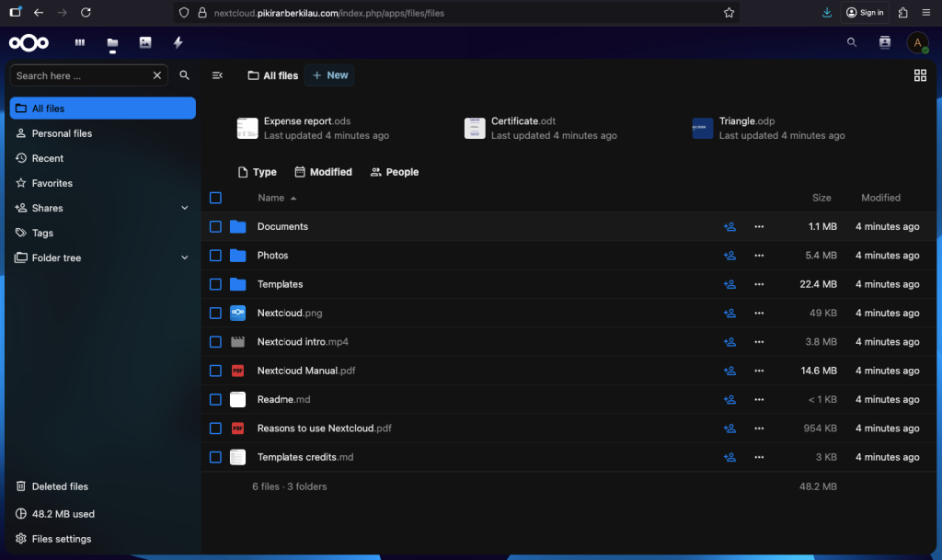Click the Search here input field
The image size is (942, 560).
click(81, 75)
